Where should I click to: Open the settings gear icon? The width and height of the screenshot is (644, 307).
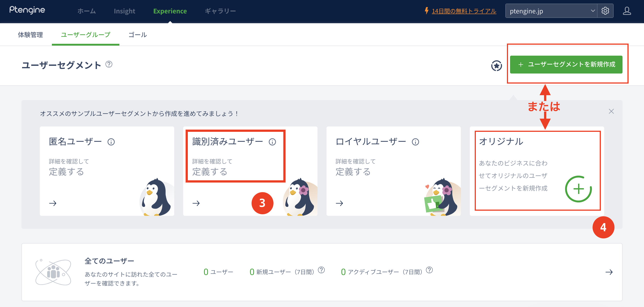point(605,11)
